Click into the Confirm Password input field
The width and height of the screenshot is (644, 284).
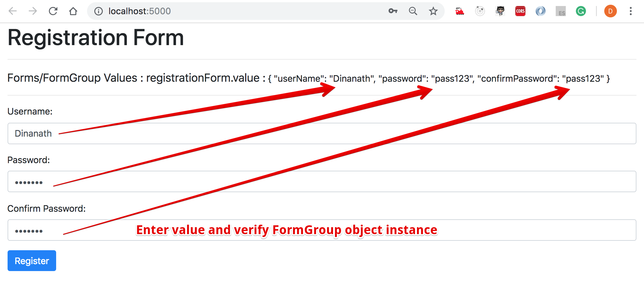tap(322, 230)
